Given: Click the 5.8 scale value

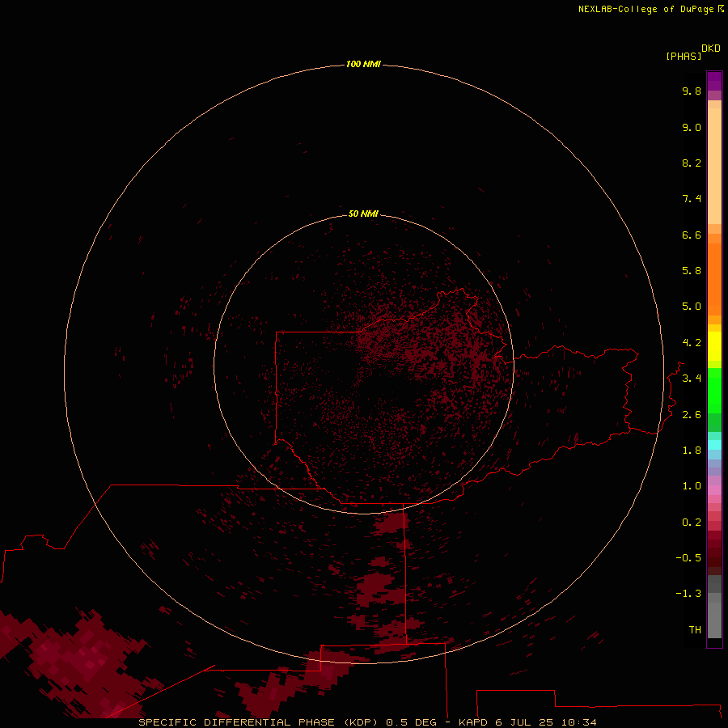Looking at the screenshot, I should click(x=692, y=271).
